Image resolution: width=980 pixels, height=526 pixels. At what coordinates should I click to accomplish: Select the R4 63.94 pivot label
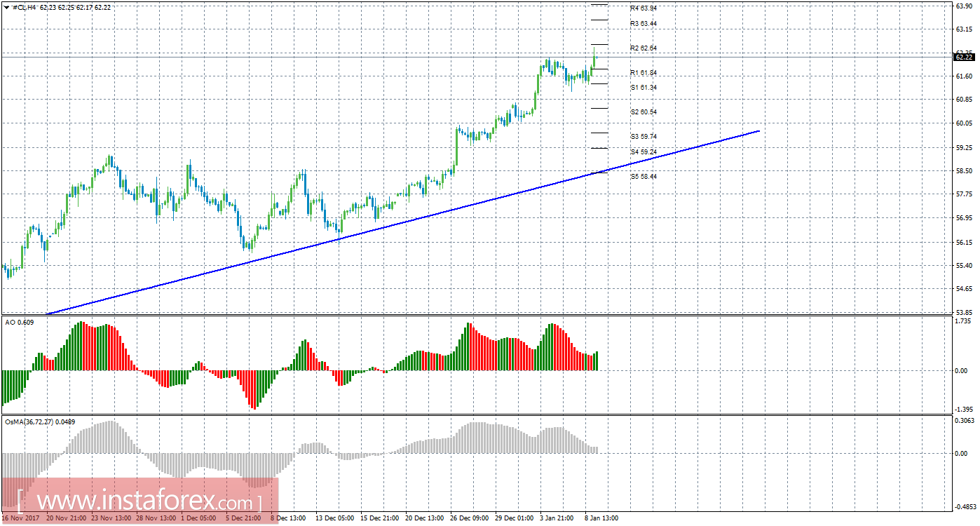coord(643,8)
